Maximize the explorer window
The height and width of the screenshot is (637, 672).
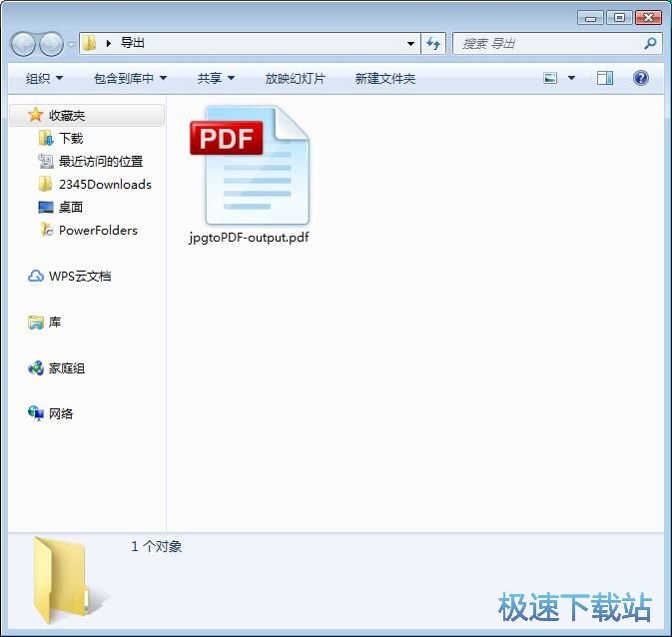tap(619, 18)
